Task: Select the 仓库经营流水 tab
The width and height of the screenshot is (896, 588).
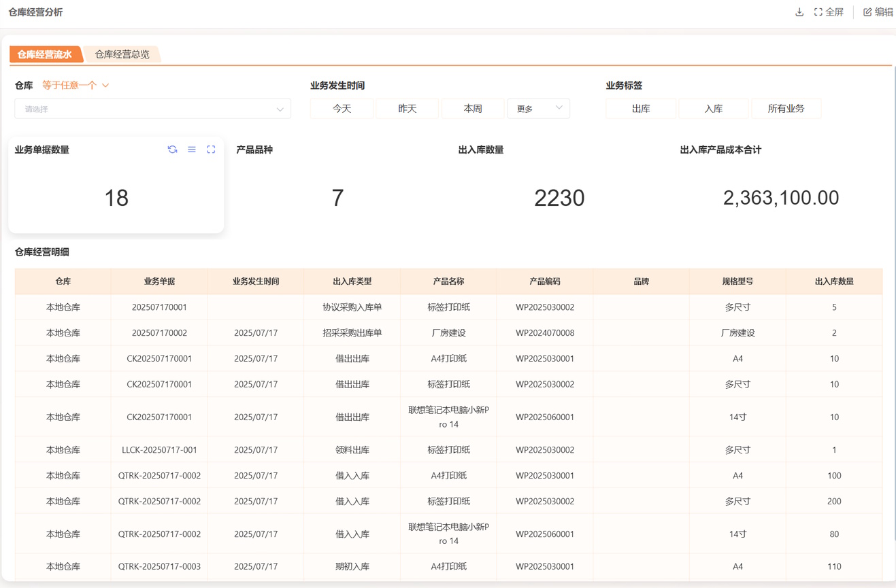Action: click(45, 54)
